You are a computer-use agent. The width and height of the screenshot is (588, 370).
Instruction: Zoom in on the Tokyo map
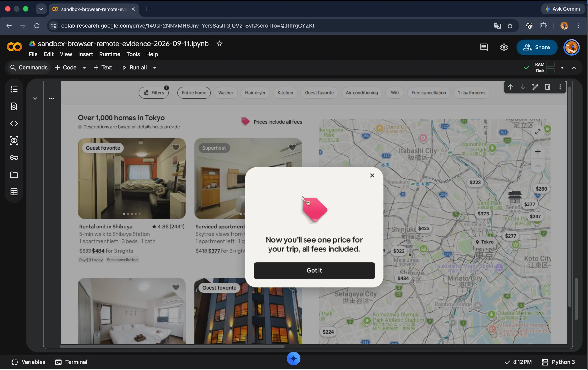click(538, 152)
